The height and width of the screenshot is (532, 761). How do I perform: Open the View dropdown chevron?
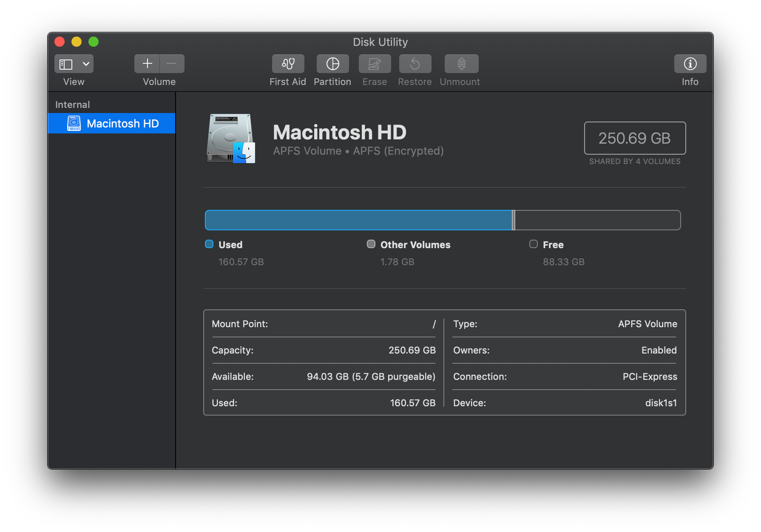(x=86, y=64)
